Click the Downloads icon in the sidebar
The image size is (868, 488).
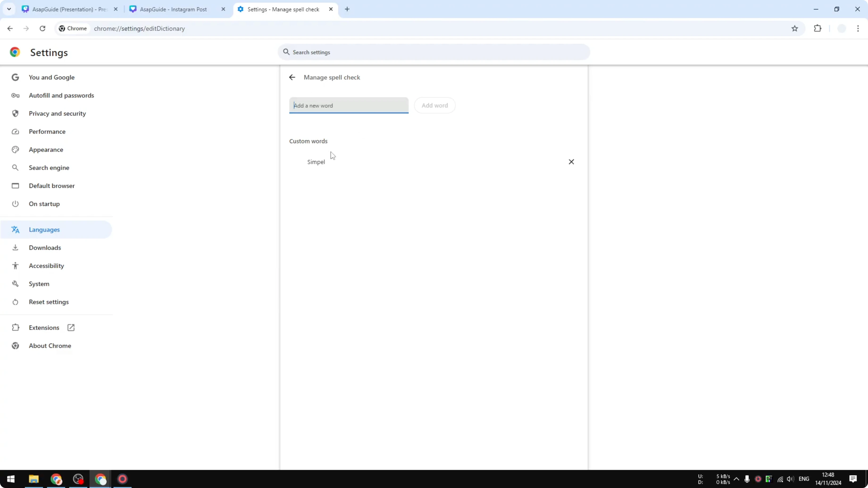16,248
